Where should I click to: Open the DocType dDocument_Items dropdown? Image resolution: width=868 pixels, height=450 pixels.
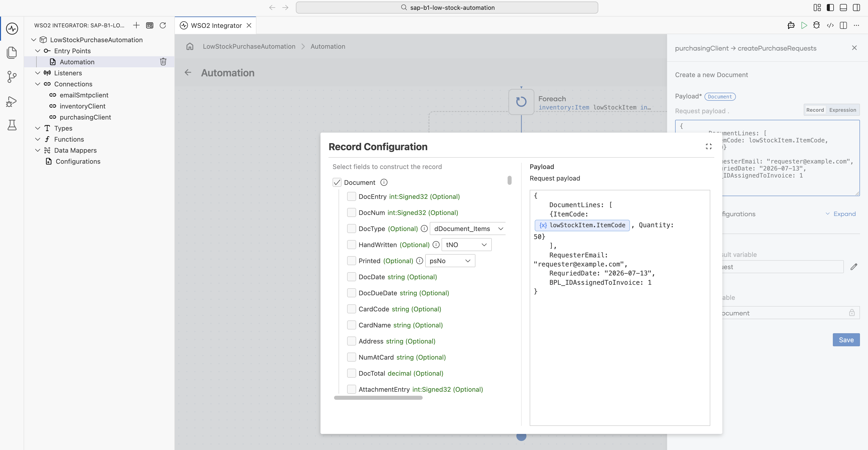pos(468,229)
